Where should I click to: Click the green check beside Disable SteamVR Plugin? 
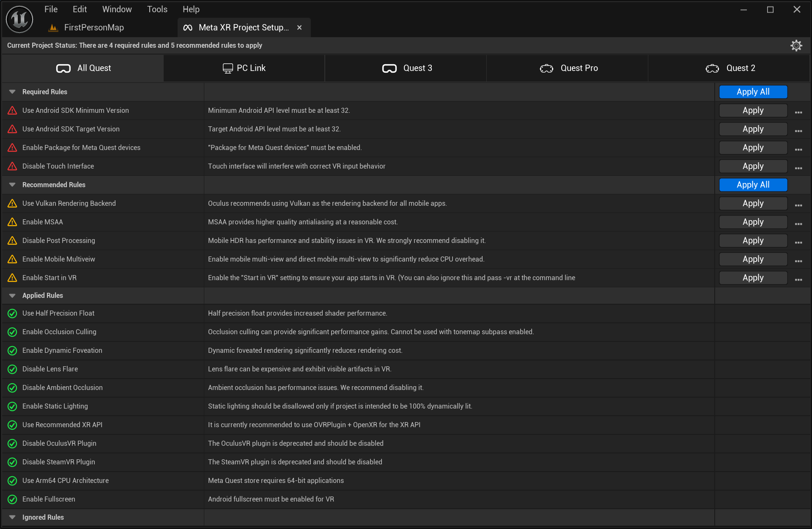12,462
